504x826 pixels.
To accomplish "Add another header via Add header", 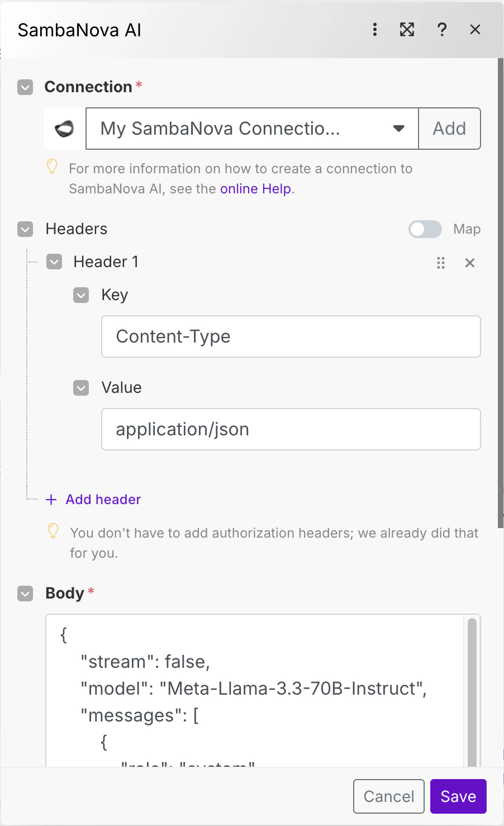I will (x=93, y=499).
